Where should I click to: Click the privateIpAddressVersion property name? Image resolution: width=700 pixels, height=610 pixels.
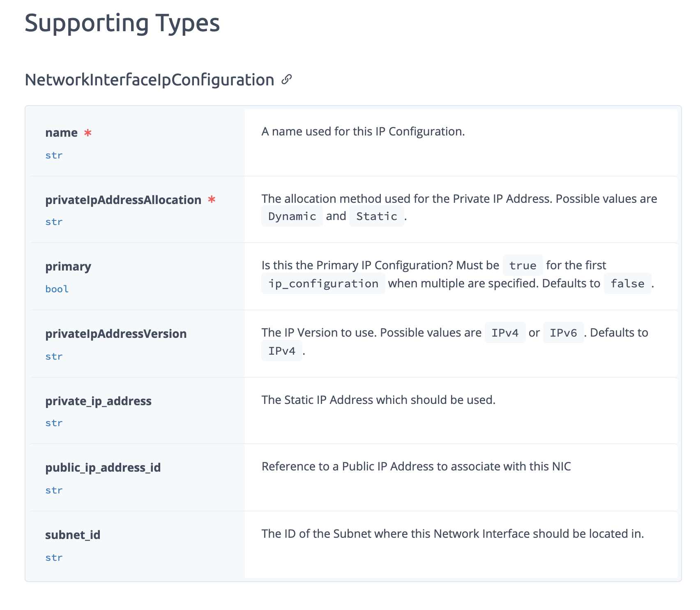(116, 334)
